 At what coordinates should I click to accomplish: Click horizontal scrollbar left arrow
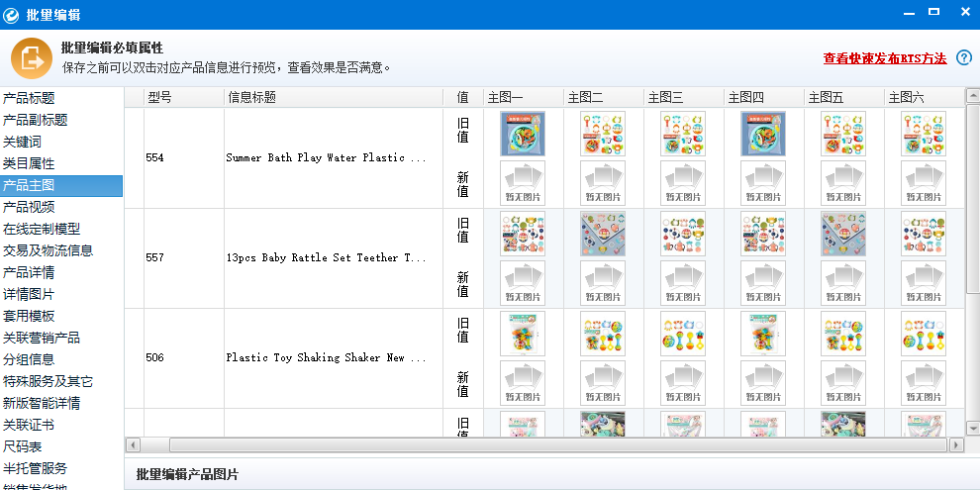point(133,445)
